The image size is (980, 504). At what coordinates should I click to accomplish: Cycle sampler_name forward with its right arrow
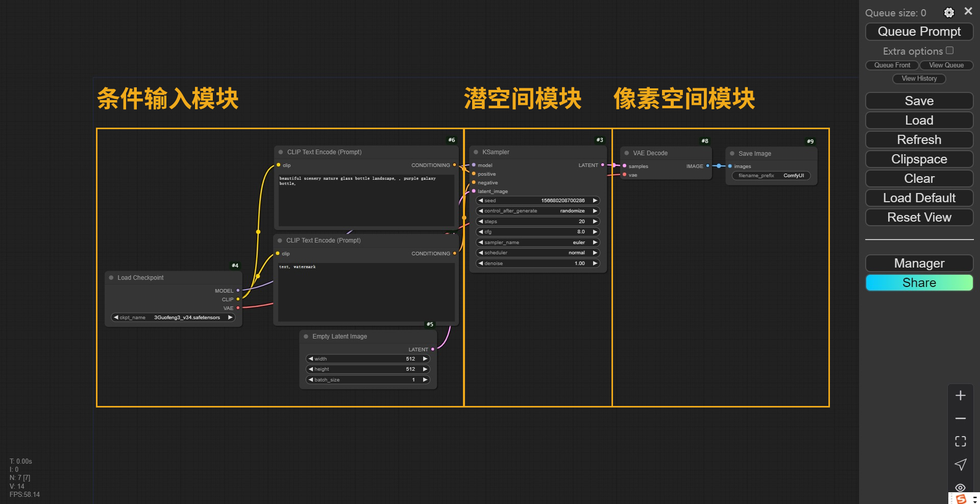click(594, 242)
